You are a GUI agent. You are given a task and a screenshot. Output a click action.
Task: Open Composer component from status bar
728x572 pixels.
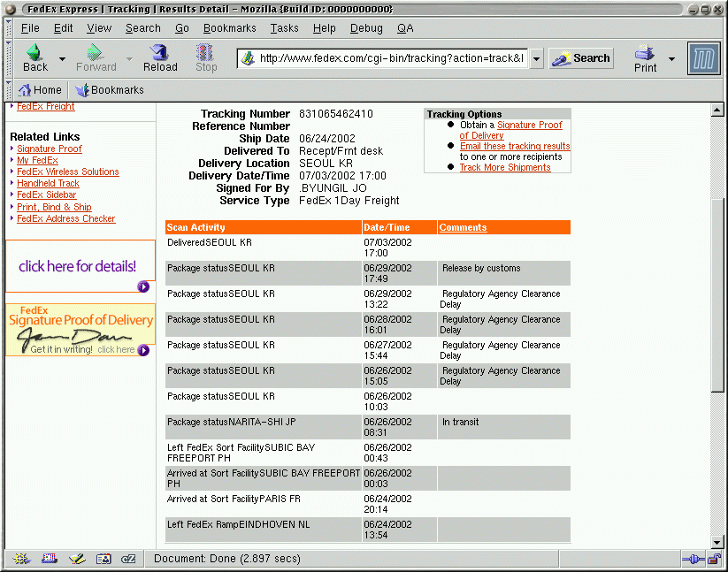77,559
